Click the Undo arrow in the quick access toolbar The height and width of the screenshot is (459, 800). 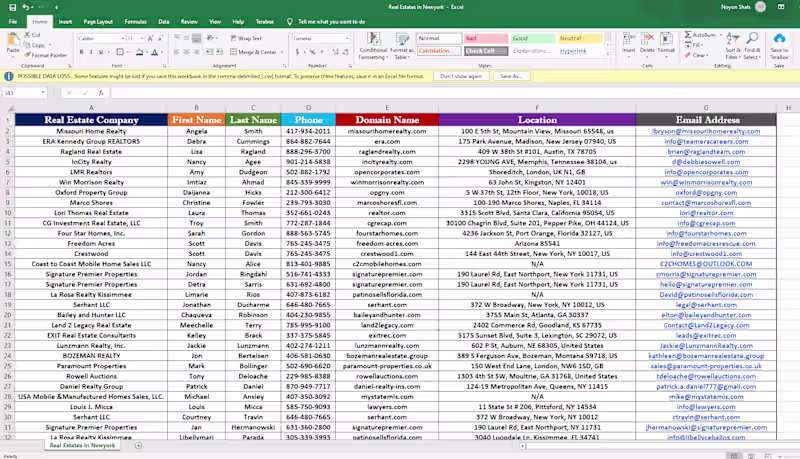pos(26,7)
